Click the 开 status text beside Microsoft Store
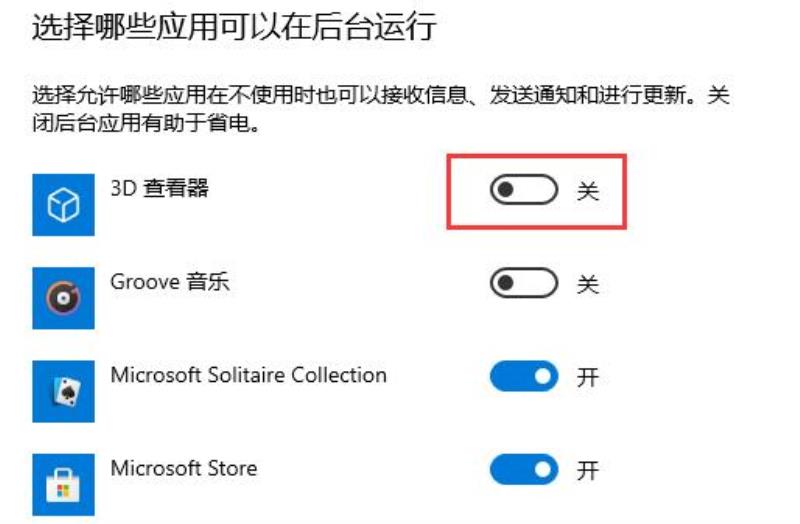The image size is (800, 524). tap(588, 470)
